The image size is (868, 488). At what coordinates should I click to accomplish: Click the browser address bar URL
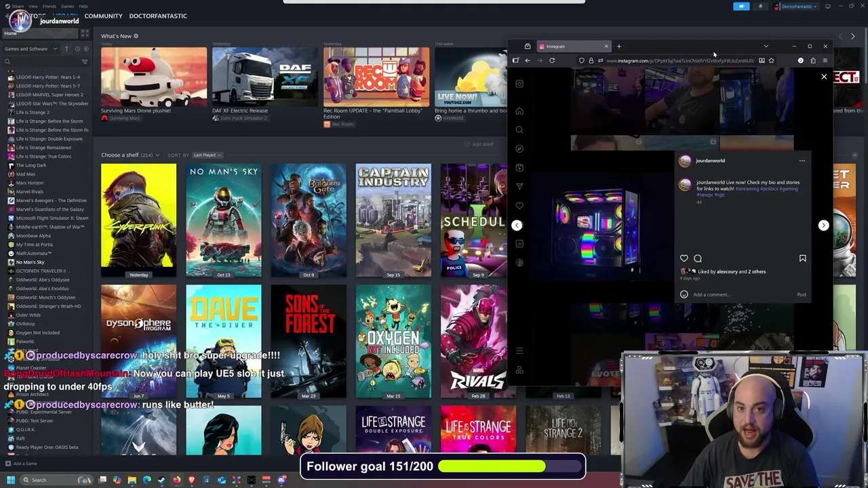679,60
